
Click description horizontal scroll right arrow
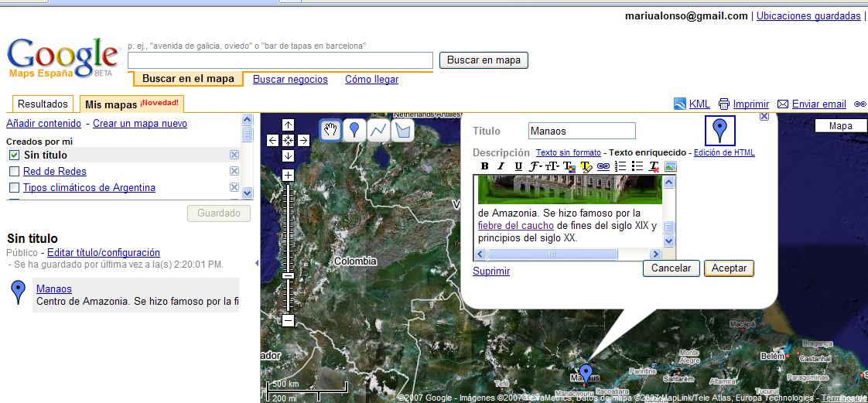pos(655,254)
